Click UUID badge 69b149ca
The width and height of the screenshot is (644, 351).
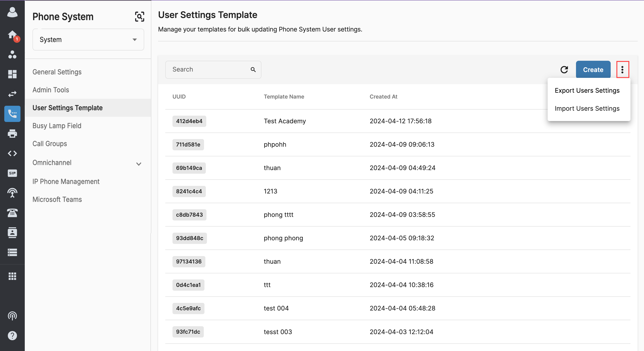(x=189, y=168)
